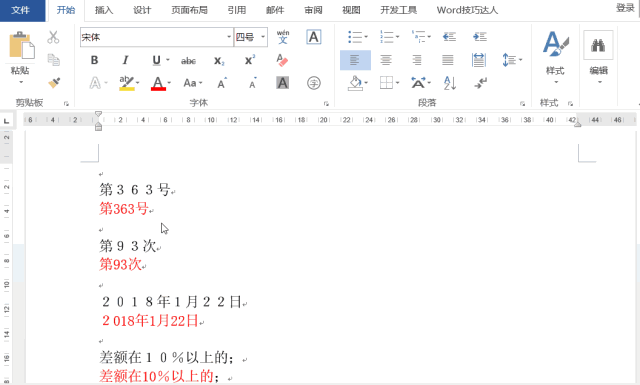Click the phonetic guide (wén) icon
This screenshot has width=640, height=385.
(x=283, y=37)
